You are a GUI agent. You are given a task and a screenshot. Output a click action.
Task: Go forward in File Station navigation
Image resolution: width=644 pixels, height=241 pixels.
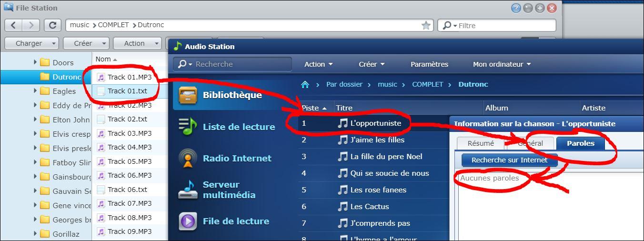pos(31,25)
